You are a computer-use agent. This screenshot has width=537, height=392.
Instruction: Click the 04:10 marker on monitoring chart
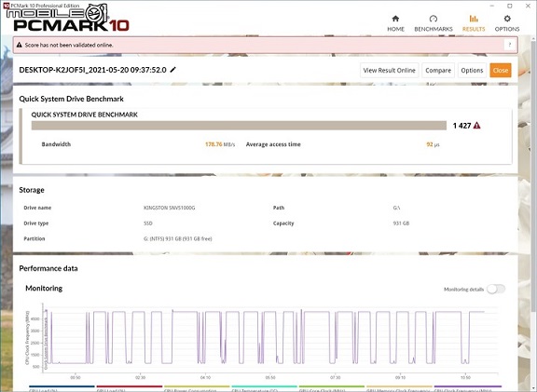[x=205, y=377]
